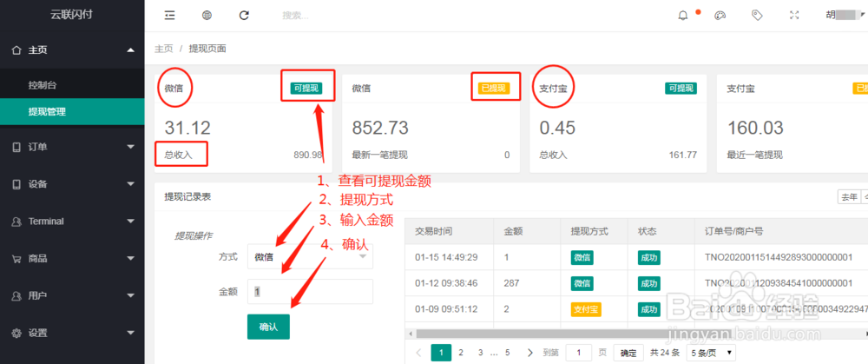Image resolution: width=868 pixels, height=364 pixels.
Task: Click the 设置 gear icon
Action: 16,333
